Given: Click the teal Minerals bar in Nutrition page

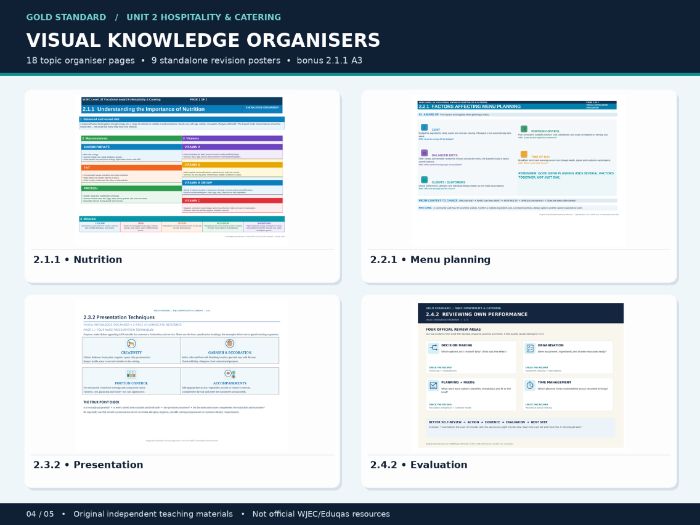Looking at the screenshot, I should pos(182,219).
